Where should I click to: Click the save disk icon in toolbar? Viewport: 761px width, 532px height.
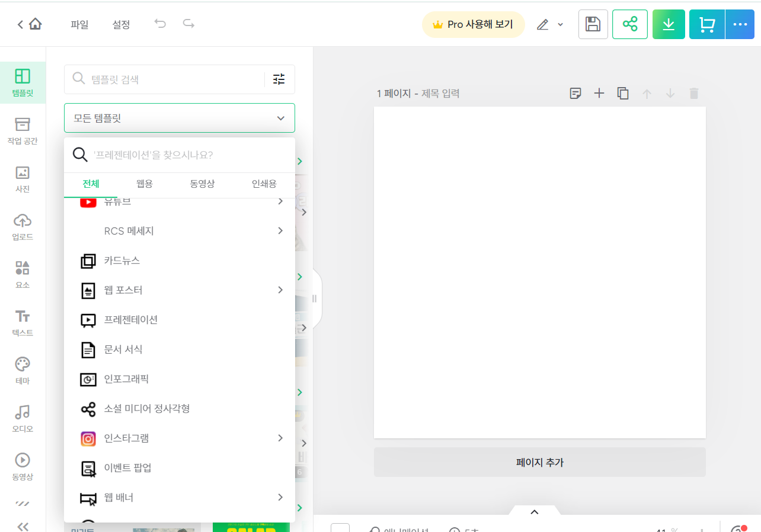pyautogui.click(x=593, y=24)
